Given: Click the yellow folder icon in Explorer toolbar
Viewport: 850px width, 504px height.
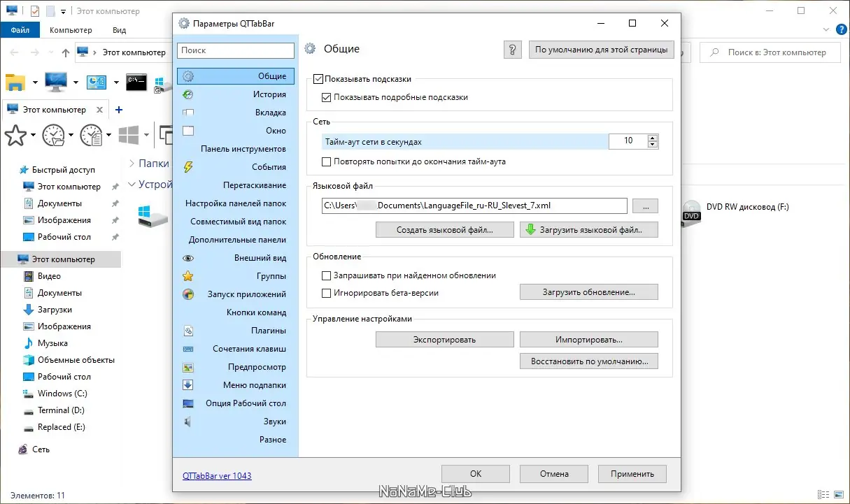Looking at the screenshot, I should [15, 82].
